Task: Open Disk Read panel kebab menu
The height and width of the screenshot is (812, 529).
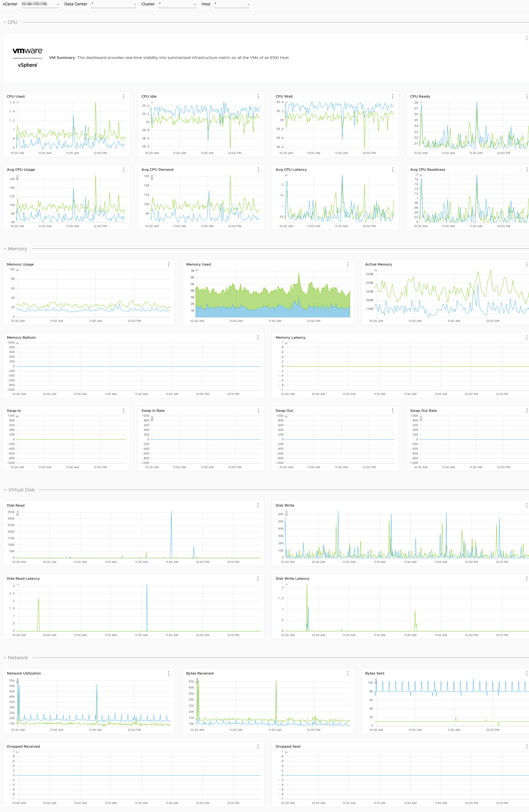Action: 258,505
